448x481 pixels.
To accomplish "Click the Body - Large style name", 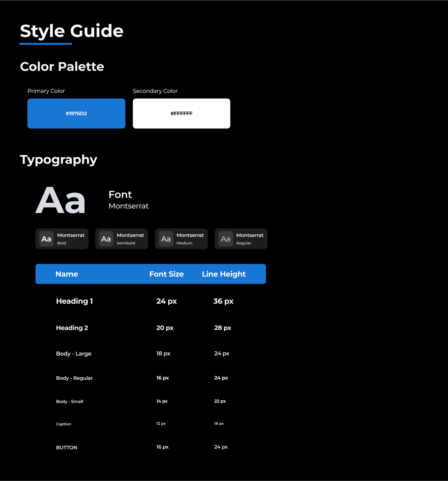I will 74,354.
